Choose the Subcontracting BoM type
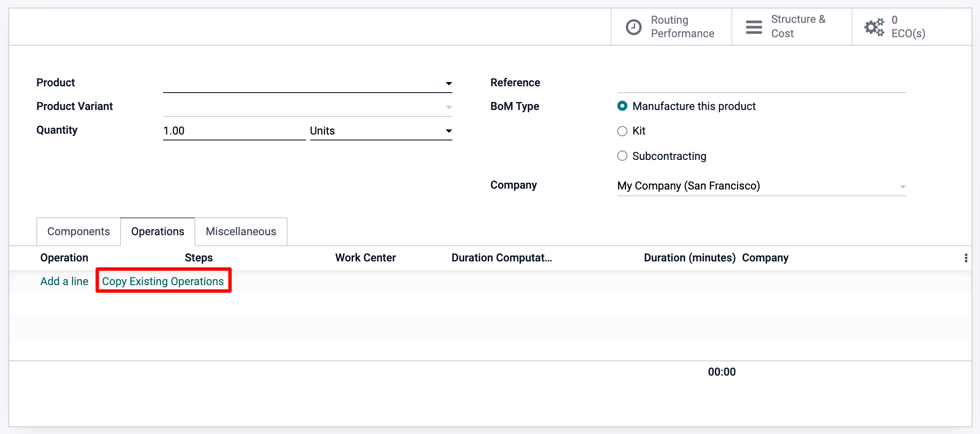The image size is (980, 434). (622, 156)
